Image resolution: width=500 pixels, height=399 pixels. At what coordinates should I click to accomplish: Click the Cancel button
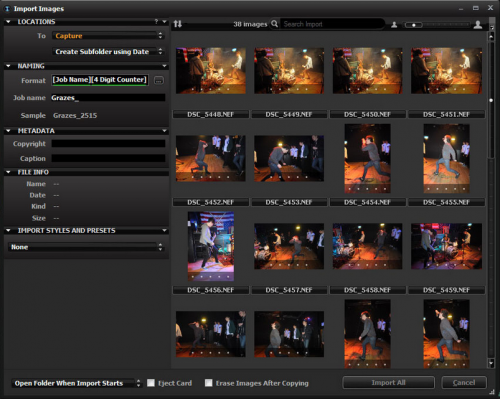(464, 383)
